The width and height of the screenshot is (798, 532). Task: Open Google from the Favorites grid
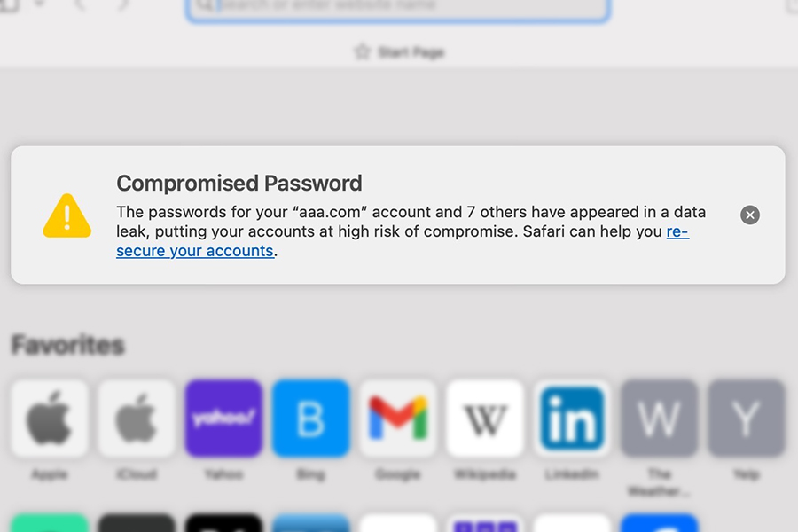click(397, 419)
